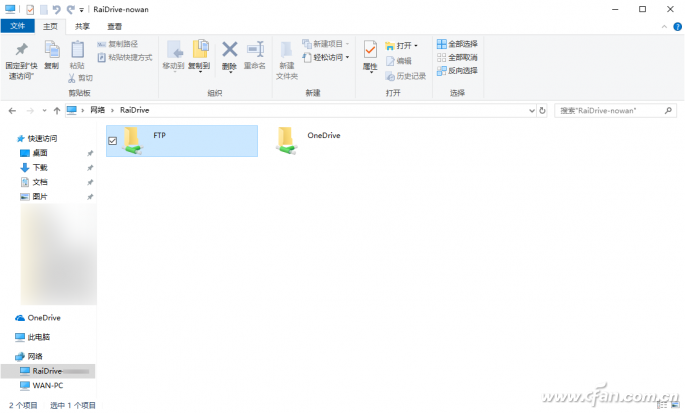Select Network (网络) in sidebar
The width and height of the screenshot is (685, 413).
click(x=29, y=356)
